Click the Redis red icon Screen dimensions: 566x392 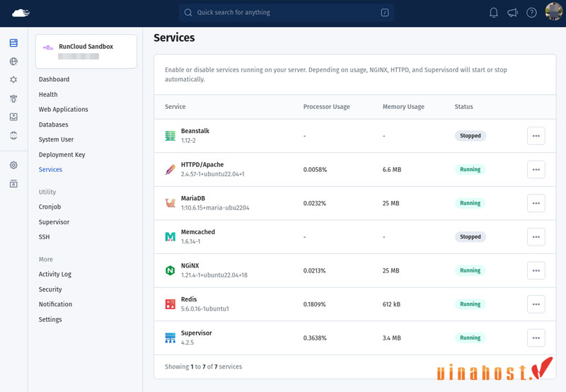170,304
